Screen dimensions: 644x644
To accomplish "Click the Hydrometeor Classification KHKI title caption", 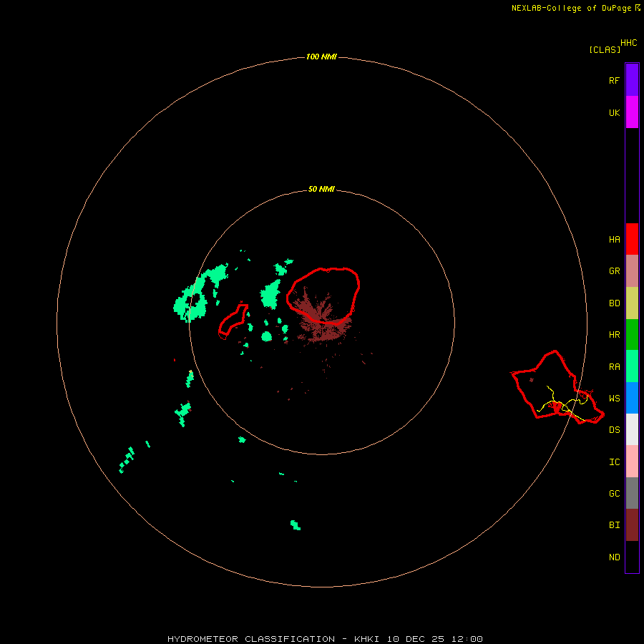I will click(x=325, y=639).
